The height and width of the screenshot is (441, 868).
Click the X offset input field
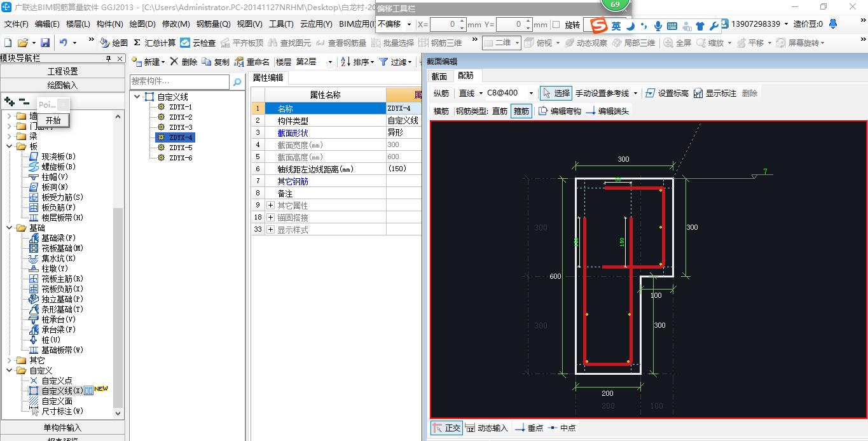pos(444,24)
